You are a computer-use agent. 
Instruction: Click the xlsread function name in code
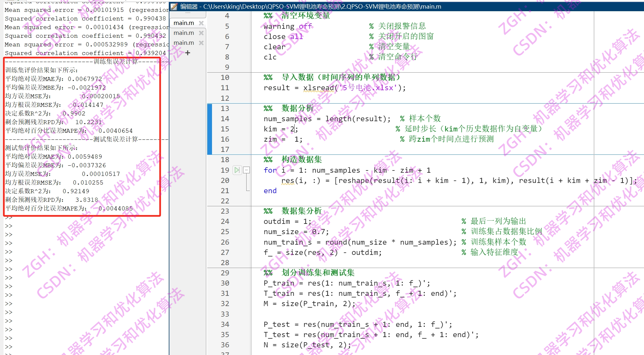point(318,88)
